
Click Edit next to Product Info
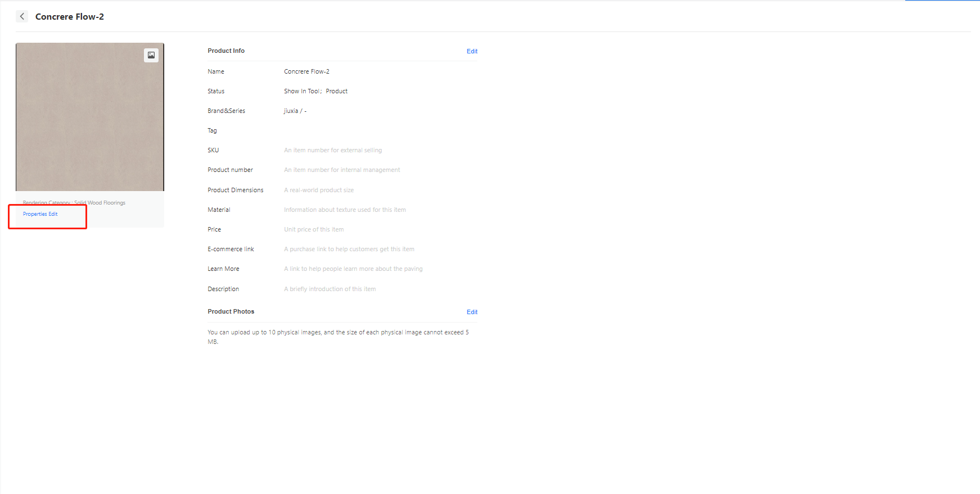pyautogui.click(x=472, y=51)
